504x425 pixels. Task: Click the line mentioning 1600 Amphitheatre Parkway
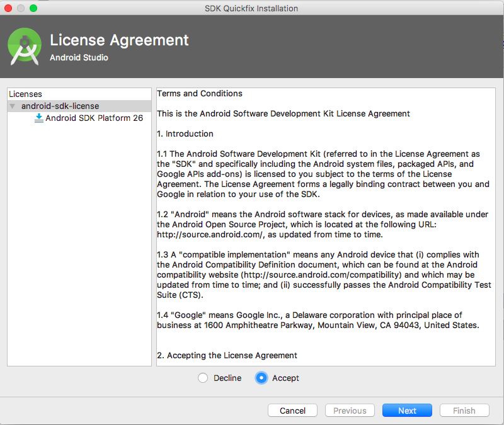318,325
